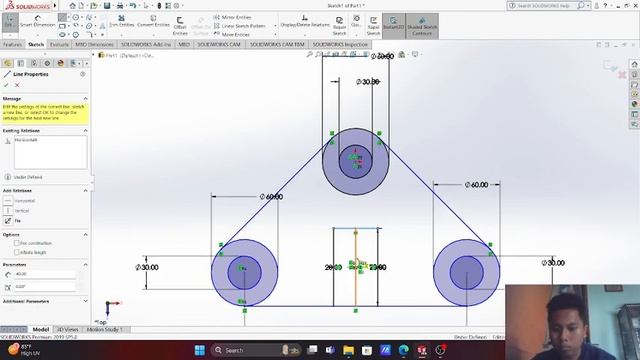Click Rapid Sketch tool
640x360 pixels.
[x=373, y=26]
